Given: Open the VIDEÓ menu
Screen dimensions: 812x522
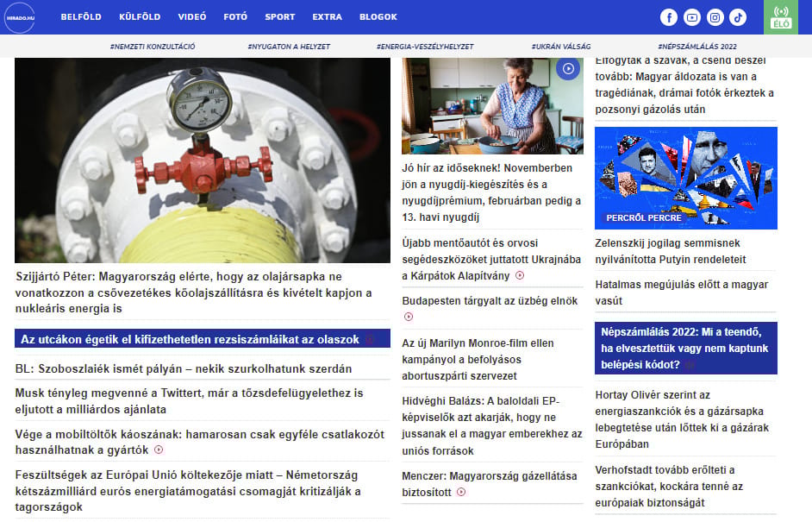Looking at the screenshot, I should 192,16.
